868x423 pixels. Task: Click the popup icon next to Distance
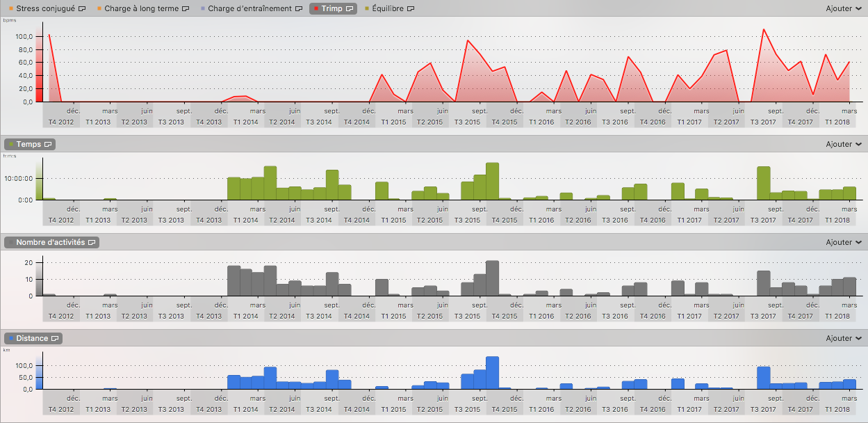[x=55, y=338]
